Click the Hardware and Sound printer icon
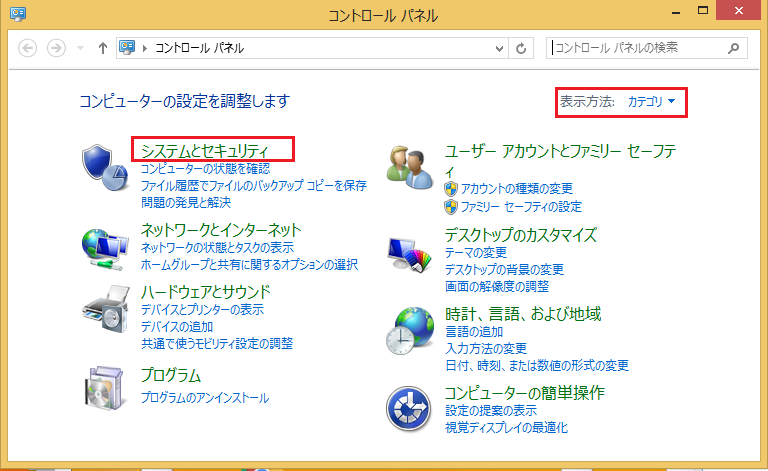 [105, 308]
